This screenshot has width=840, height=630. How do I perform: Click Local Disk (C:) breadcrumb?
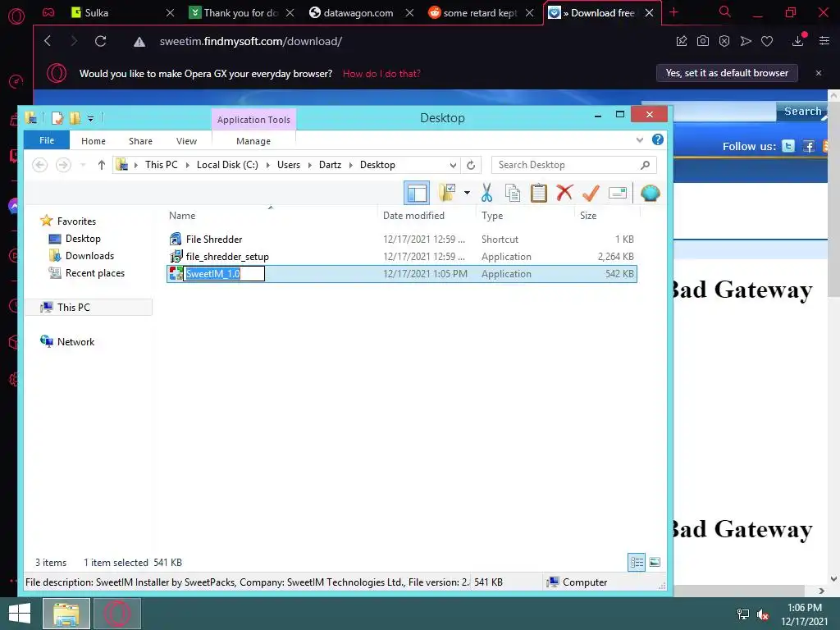(227, 165)
